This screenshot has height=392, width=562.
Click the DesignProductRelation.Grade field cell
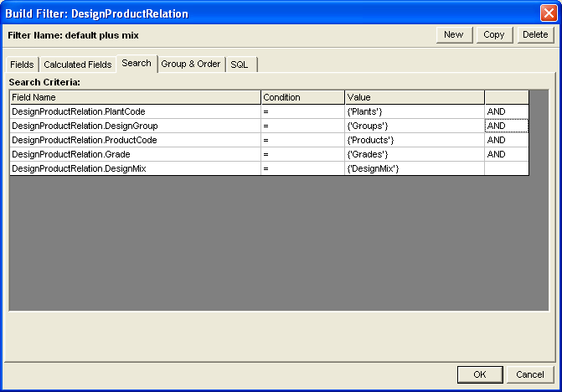pyautogui.click(x=135, y=154)
